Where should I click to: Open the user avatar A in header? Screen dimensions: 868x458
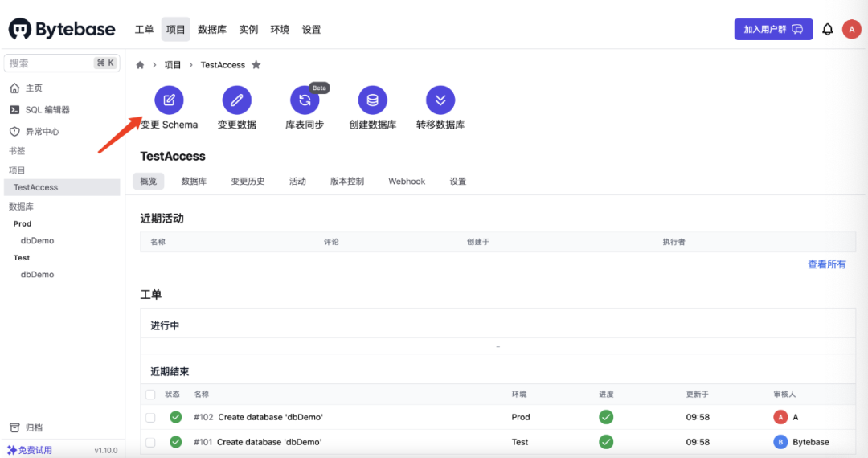pyautogui.click(x=851, y=29)
